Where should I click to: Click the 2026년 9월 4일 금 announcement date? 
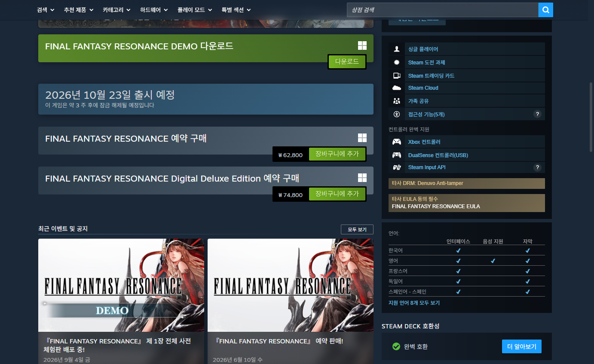(x=67, y=360)
